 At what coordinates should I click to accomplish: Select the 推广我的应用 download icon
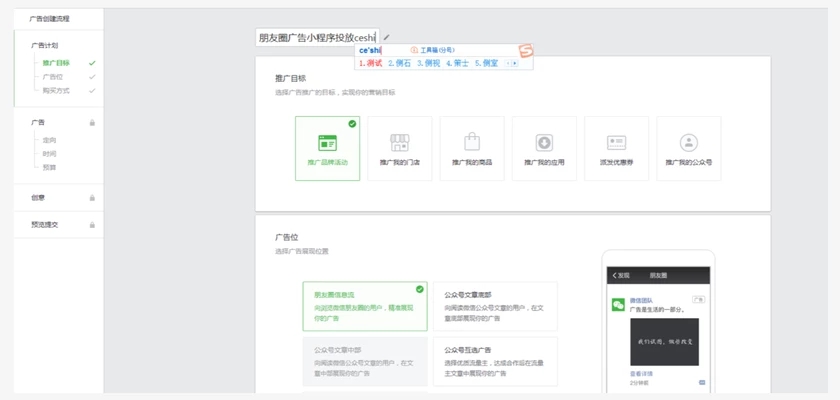pos(544,143)
